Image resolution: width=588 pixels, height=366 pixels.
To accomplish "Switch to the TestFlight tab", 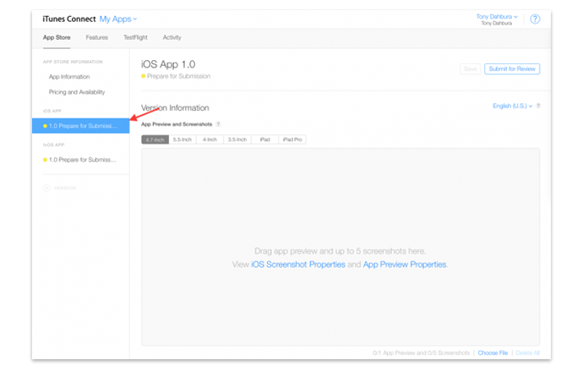I will tap(135, 37).
